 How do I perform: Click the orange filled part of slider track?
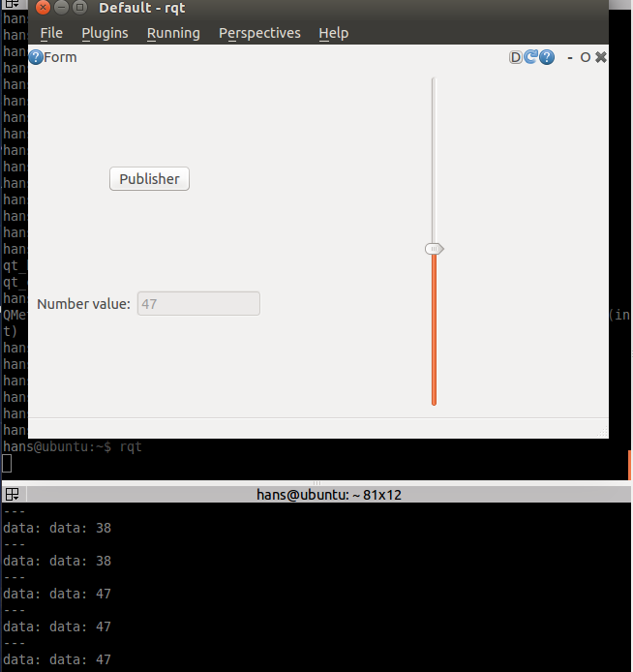click(434, 330)
